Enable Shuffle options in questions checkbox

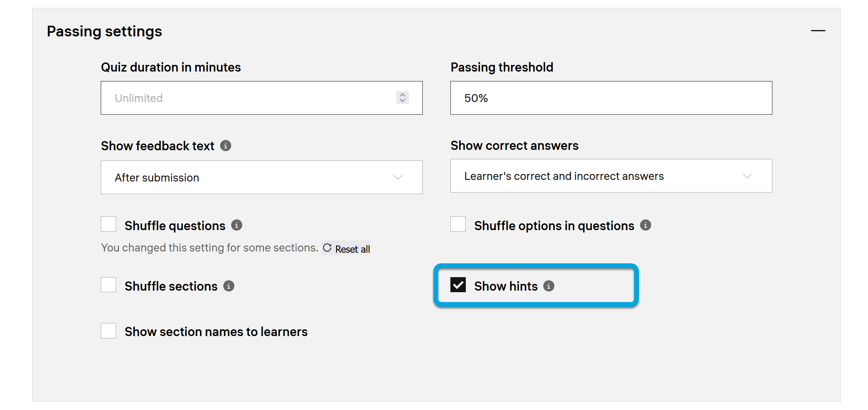point(458,224)
